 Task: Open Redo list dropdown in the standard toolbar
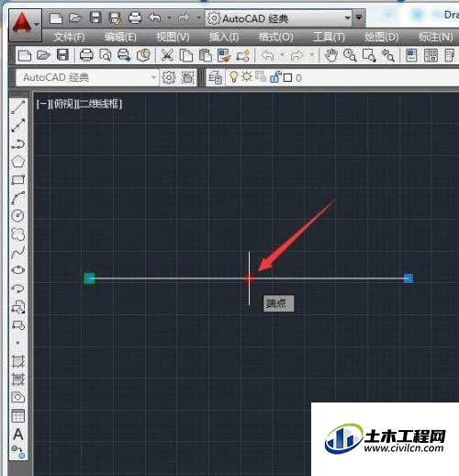(x=311, y=55)
